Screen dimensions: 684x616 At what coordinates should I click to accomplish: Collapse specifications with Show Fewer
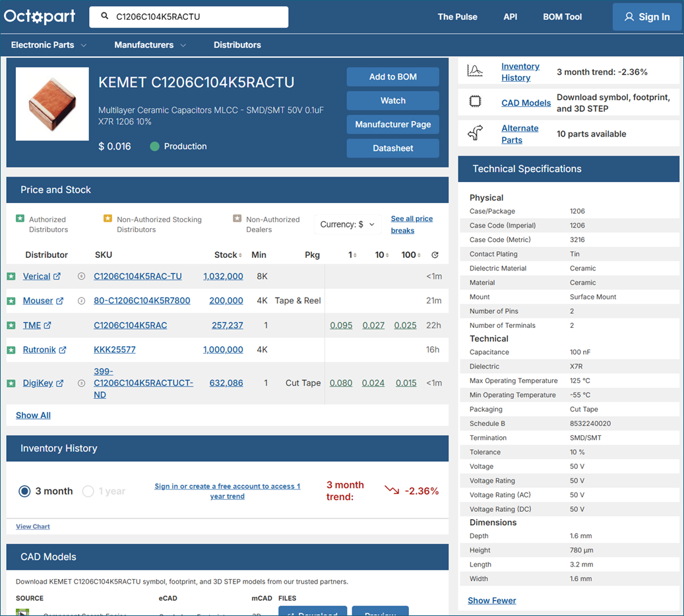[x=491, y=601]
